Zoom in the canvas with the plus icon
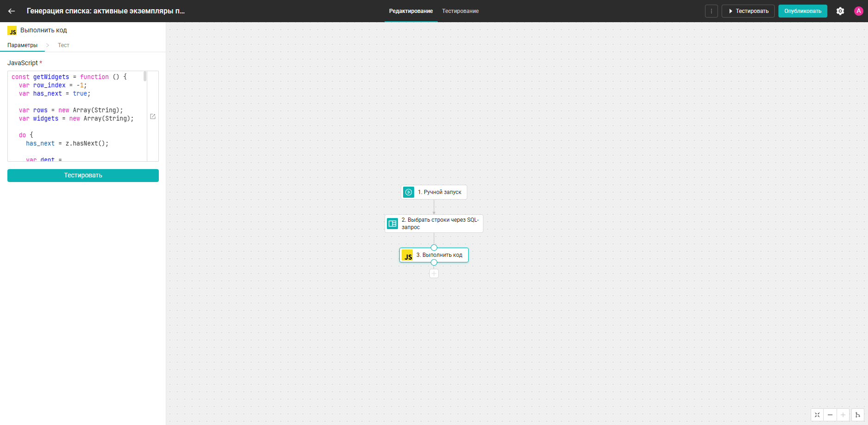 pyautogui.click(x=843, y=415)
